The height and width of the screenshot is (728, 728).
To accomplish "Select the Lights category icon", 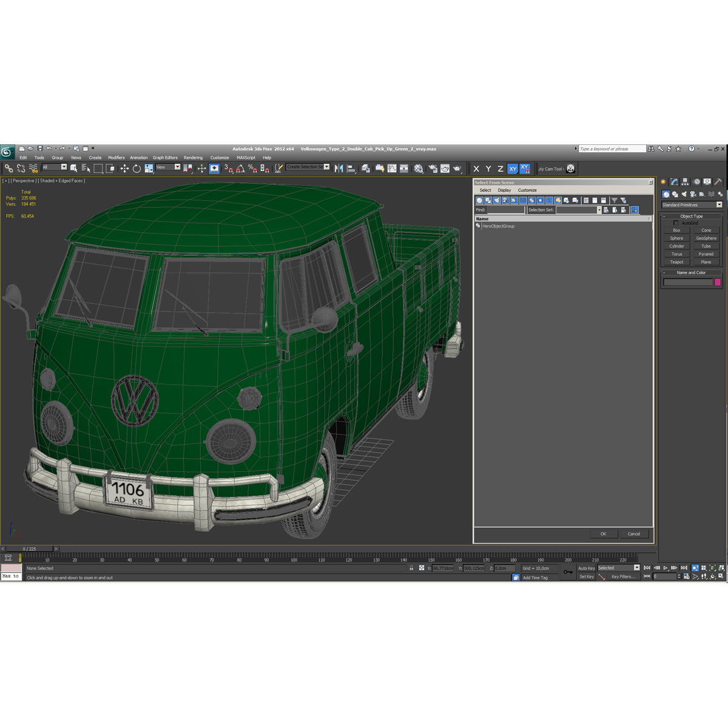I will pos(684,194).
